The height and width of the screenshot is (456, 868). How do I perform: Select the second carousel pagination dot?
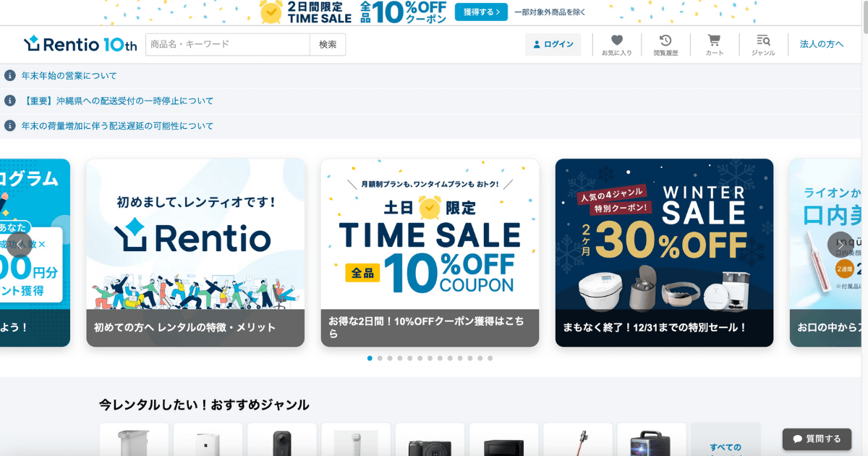(x=380, y=358)
